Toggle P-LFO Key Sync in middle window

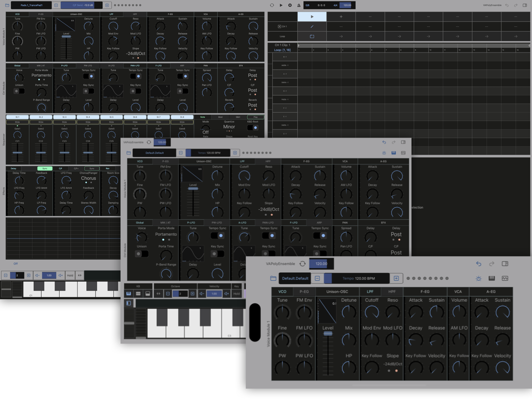[218, 254]
